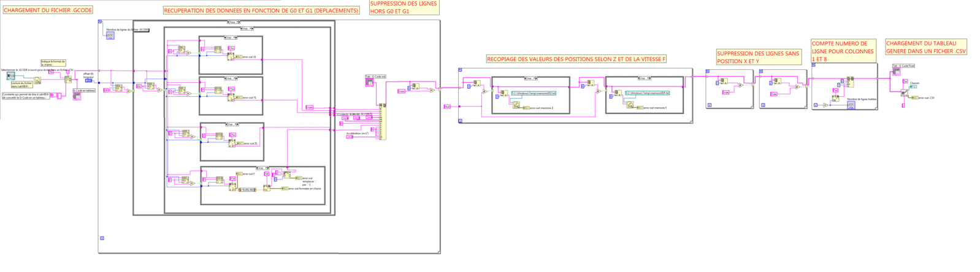Click the 'error out .CSV' indicator

(914, 97)
